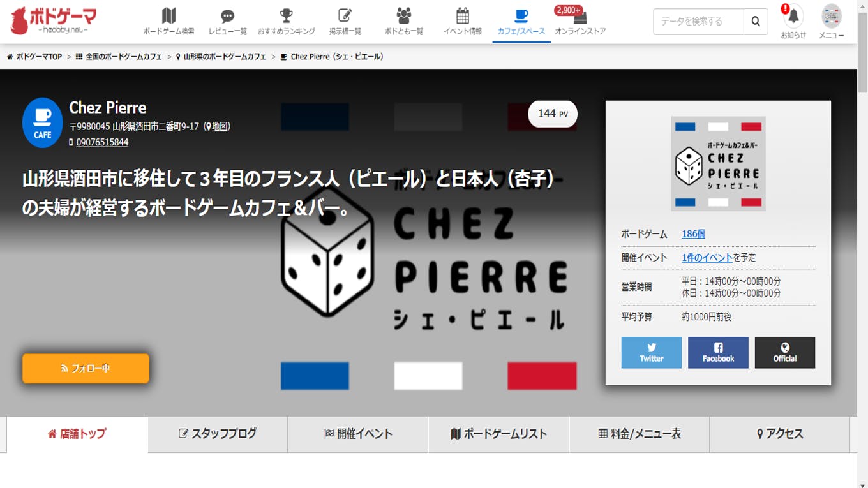Click into the data search field
Viewport: 868px width, 488px height.
click(698, 22)
